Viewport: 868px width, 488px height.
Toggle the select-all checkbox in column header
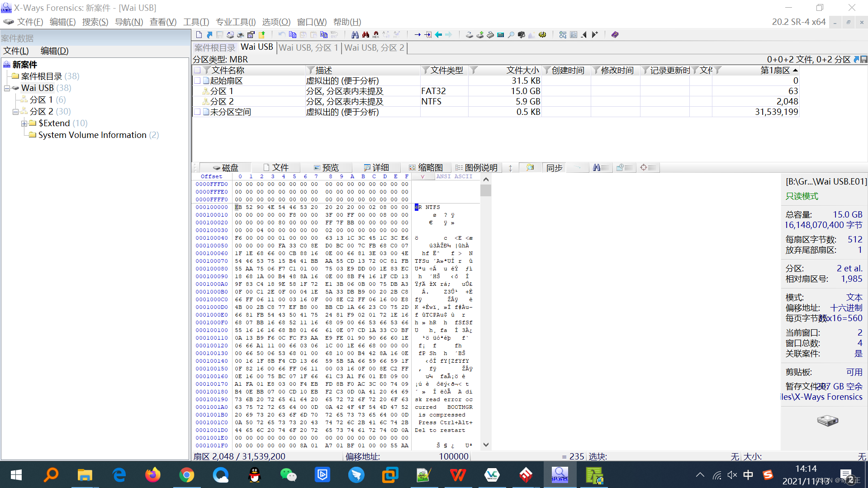pyautogui.click(x=197, y=70)
